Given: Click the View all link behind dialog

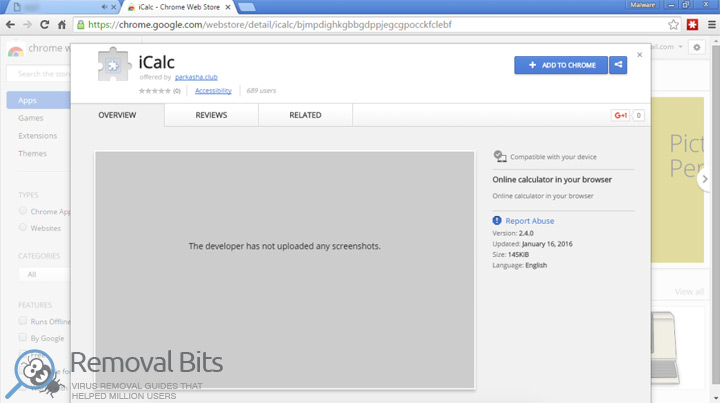Looking at the screenshot, I should pyautogui.click(x=689, y=291).
